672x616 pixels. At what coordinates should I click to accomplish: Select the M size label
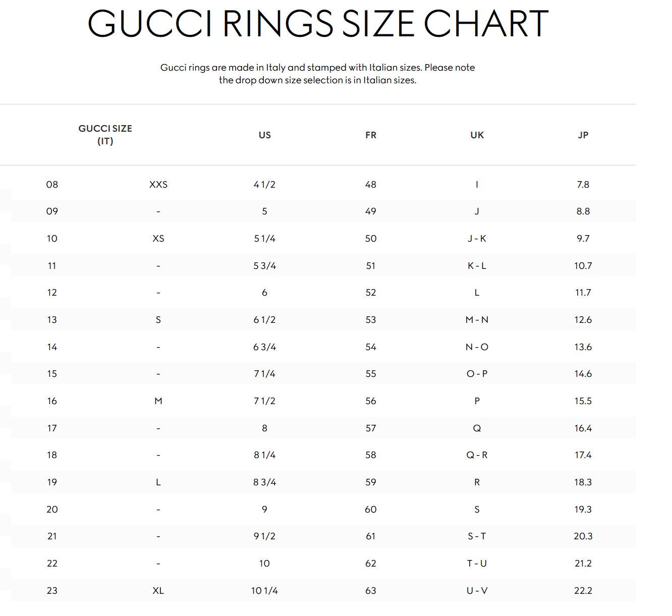[158, 401]
